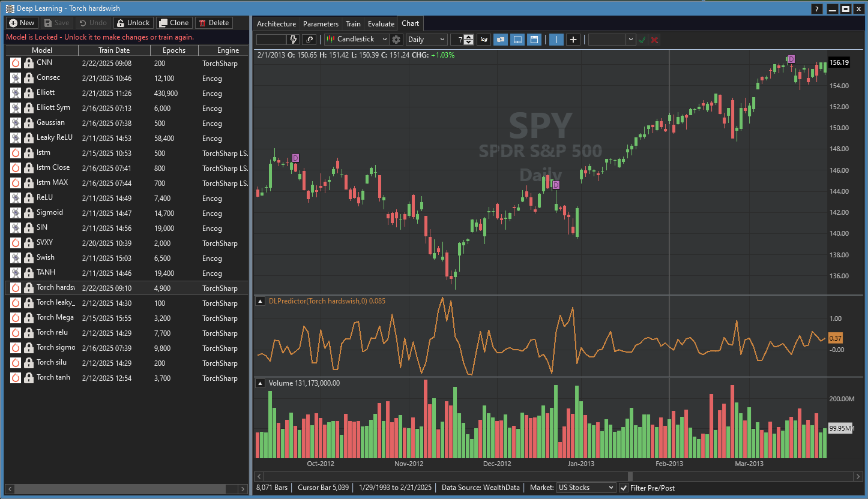Image resolution: width=868 pixels, height=499 pixels.
Task: Click the lock icon of Consec model
Action: click(x=28, y=78)
